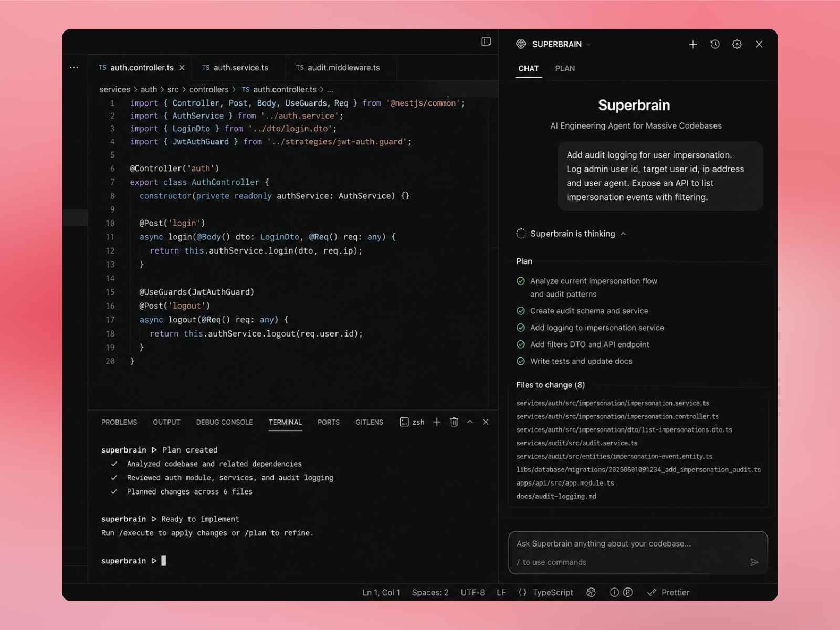Close the auth.controller.ts tab
Screen dimensions: 840x630
[182, 68]
